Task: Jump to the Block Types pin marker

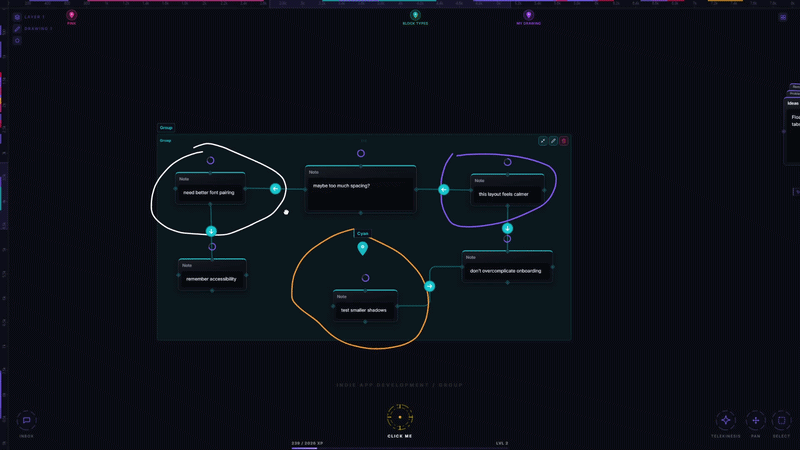Action: [415, 15]
